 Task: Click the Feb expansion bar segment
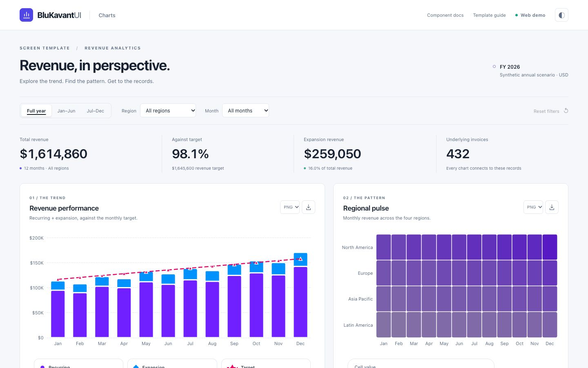80,288
